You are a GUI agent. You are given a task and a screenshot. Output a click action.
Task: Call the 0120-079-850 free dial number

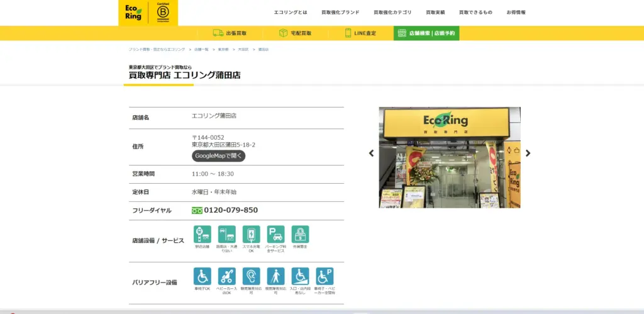point(230,210)
